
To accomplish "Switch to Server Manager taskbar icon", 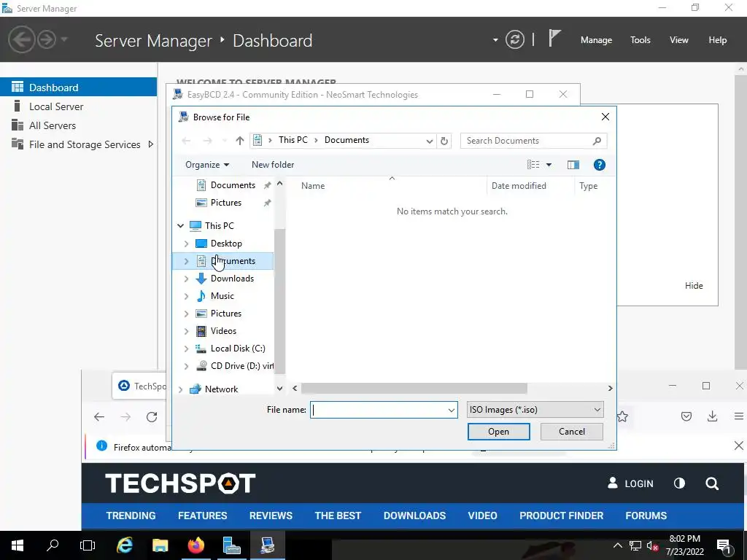I will pos(231,545).
